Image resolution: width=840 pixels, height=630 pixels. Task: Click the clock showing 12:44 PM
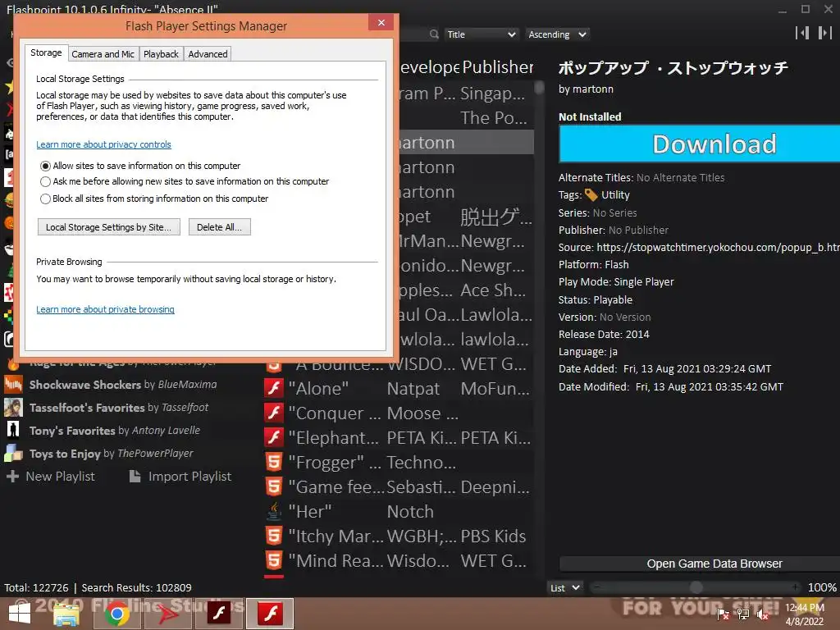[805, 608]
